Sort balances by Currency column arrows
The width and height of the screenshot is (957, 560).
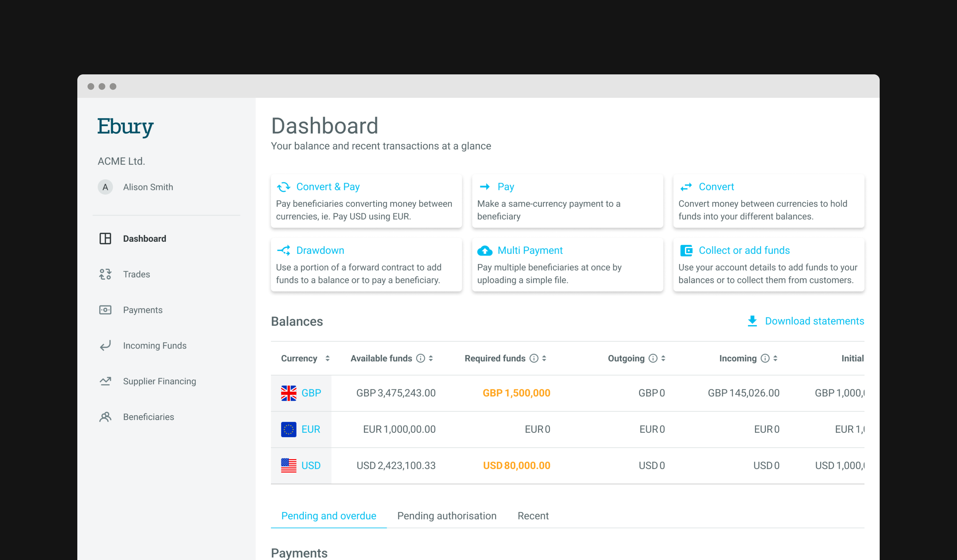coord(328,358)
